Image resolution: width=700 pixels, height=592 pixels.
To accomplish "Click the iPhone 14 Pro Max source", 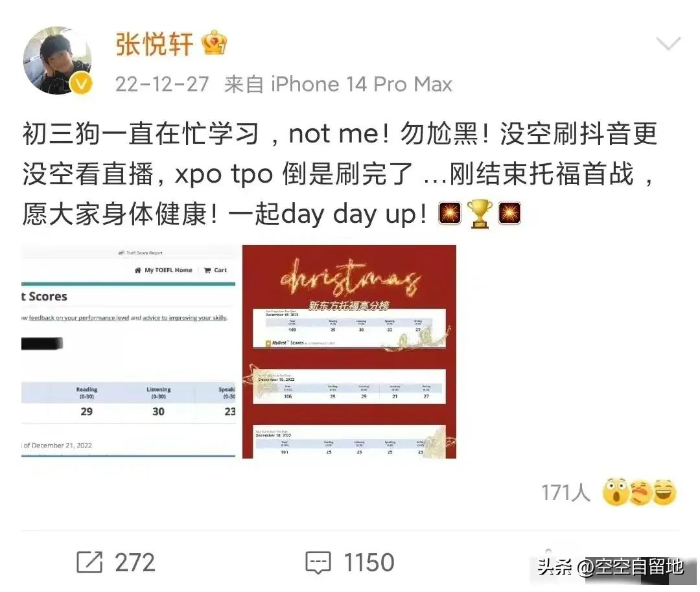I will tap(362, 84).
